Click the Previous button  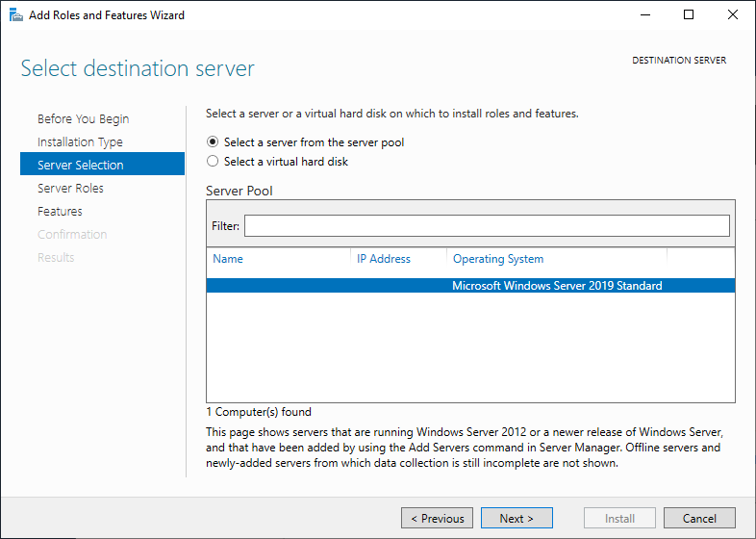[x=437, y=518]
